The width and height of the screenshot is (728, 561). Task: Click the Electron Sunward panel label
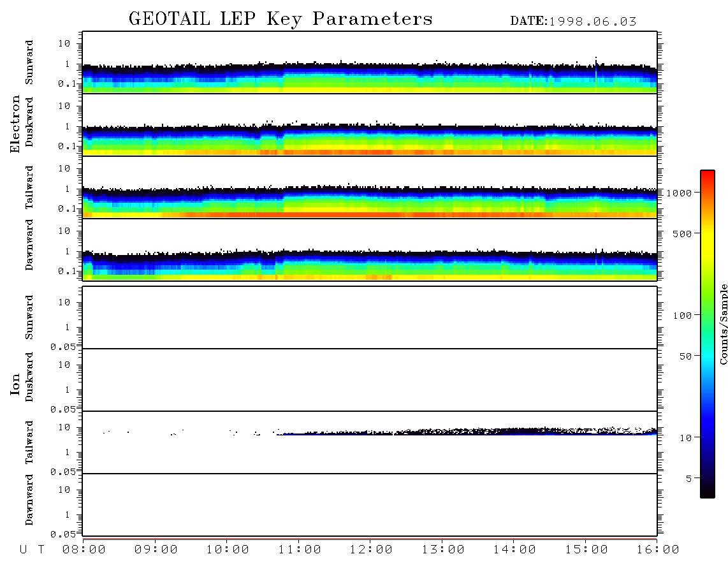29,62
